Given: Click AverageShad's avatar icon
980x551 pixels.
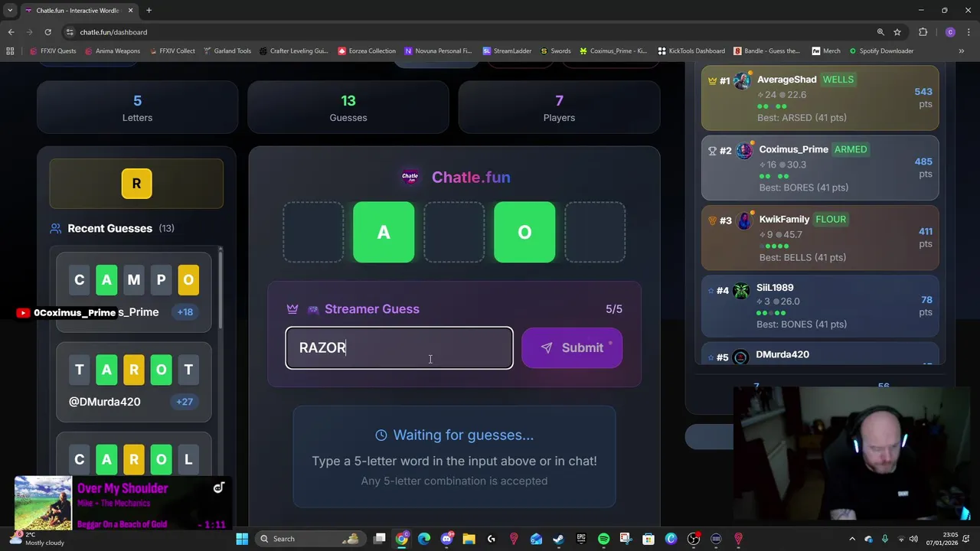Looking at the screenshot, I should pyautogui.click(x=742, y=80).
